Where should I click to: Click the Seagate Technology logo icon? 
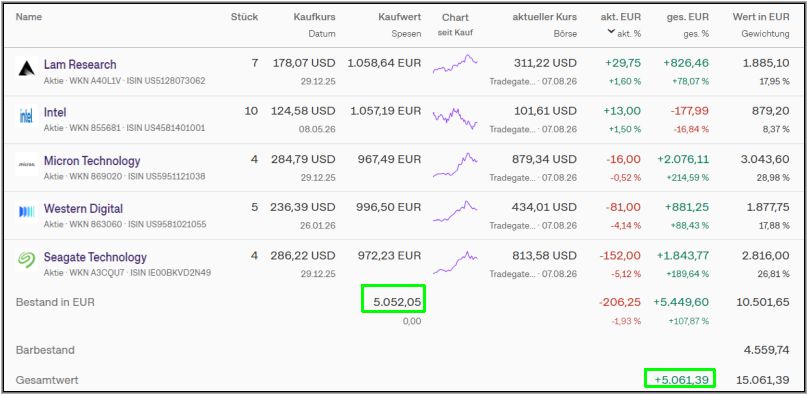click(x=26, y=260)
